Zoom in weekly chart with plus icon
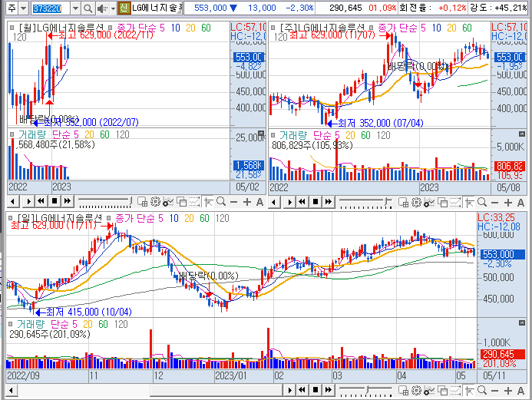The image size is (532, 400). point(508,203)
